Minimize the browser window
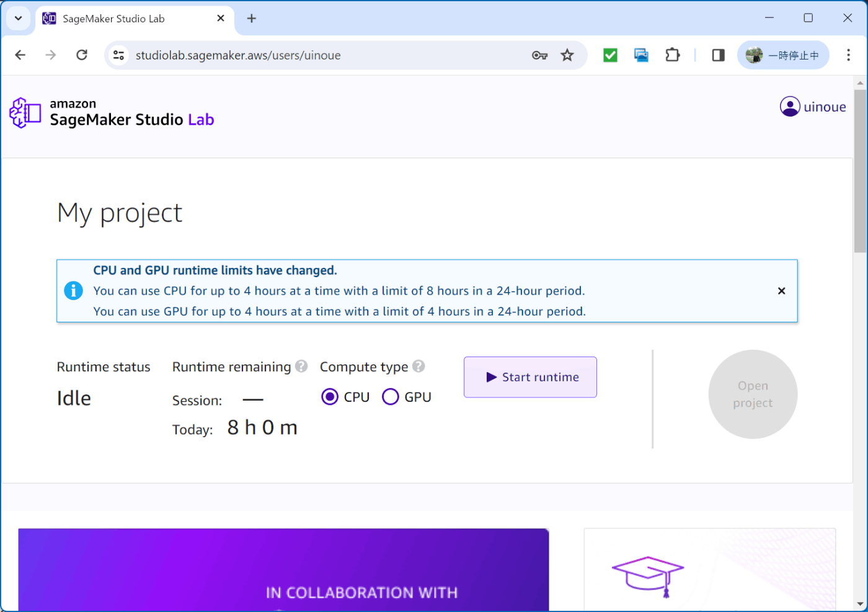The height and width of the screenshot is (612, 868). click(769, 18)
